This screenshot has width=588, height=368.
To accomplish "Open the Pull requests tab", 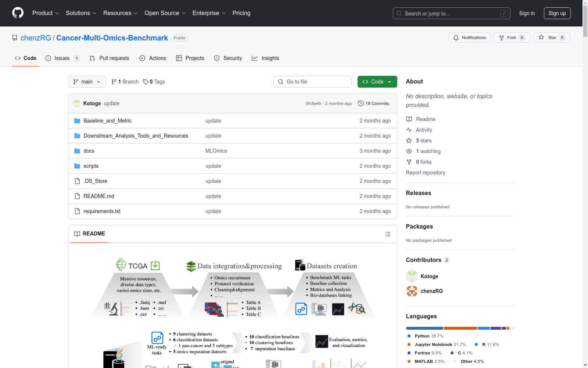I will (x=110, y=58).
